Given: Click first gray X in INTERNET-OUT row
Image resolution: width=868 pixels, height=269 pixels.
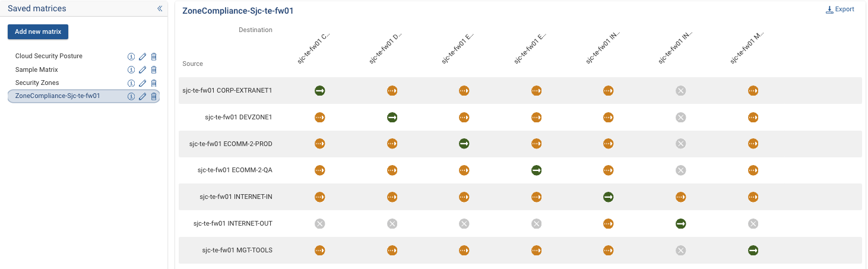Looking at the screenshot, I should tap(320, 224).
